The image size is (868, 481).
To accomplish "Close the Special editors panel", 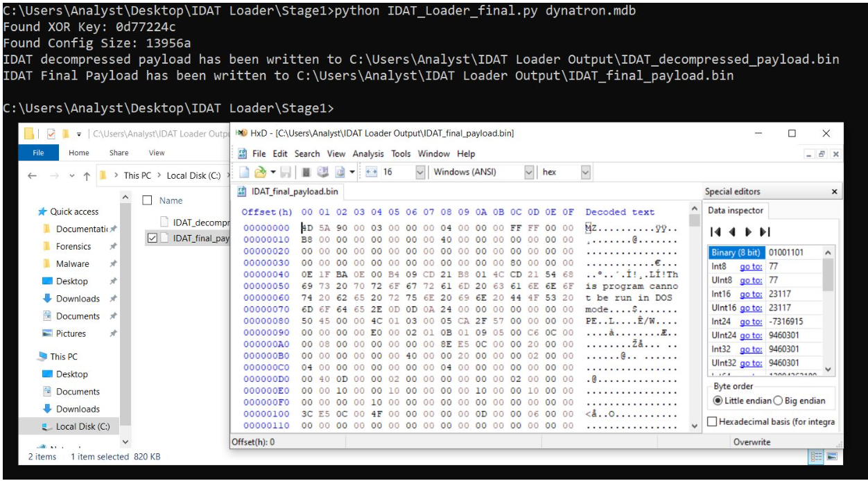I will click(834, 192).
